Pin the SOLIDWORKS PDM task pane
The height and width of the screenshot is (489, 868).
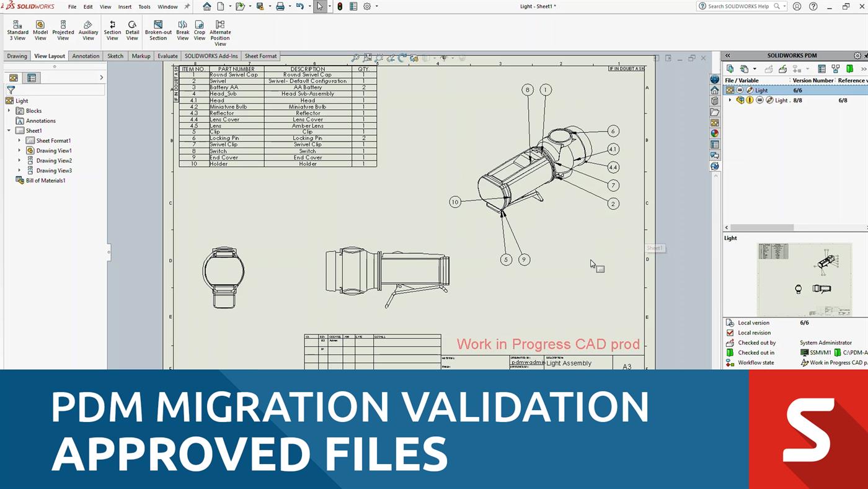pyautogui.click(x=866, y=55)
